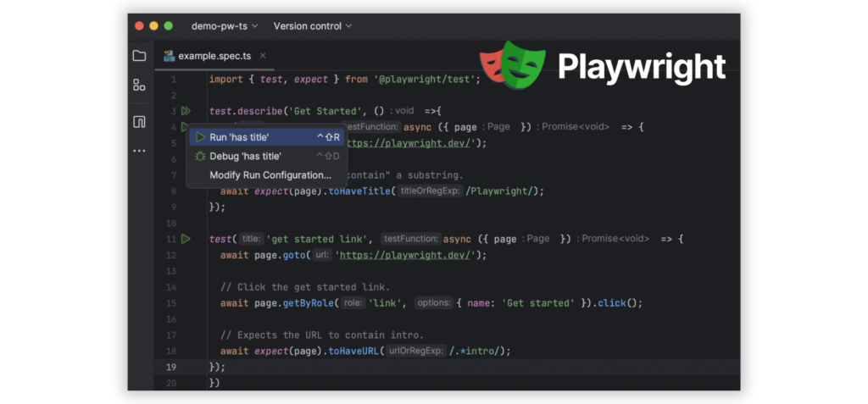Screen dimensions: 868x404
Task: Click the run-all gutter icon at line 3
Action: coord(186,111)
